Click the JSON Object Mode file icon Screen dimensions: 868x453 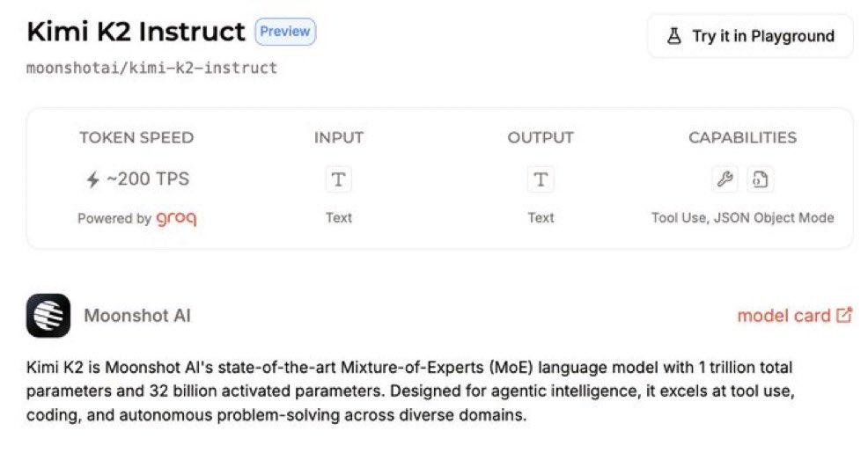[x=760, y=179]
